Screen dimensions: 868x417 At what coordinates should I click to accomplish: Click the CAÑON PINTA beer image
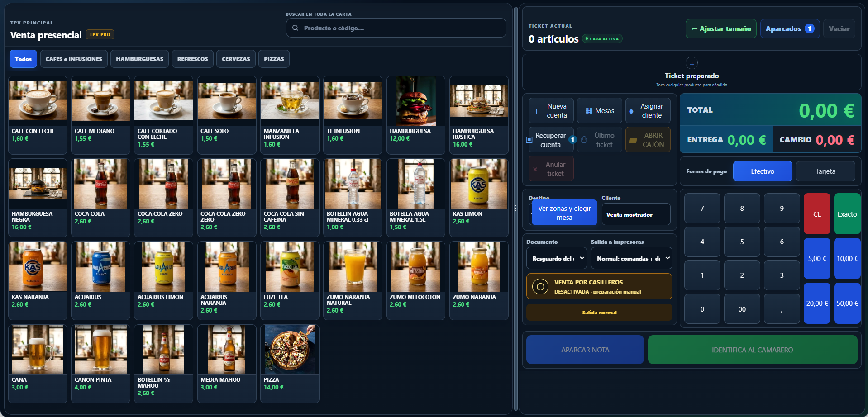(x=100, y=350)
